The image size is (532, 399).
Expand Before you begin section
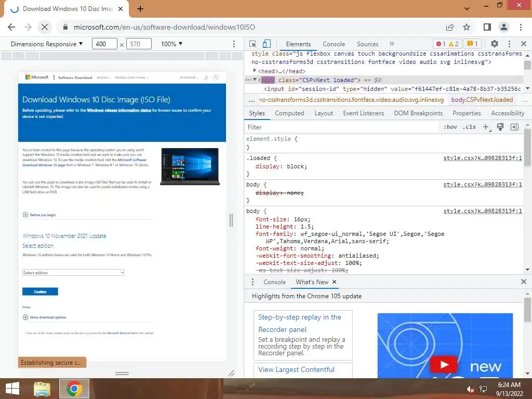pos(39,215)
